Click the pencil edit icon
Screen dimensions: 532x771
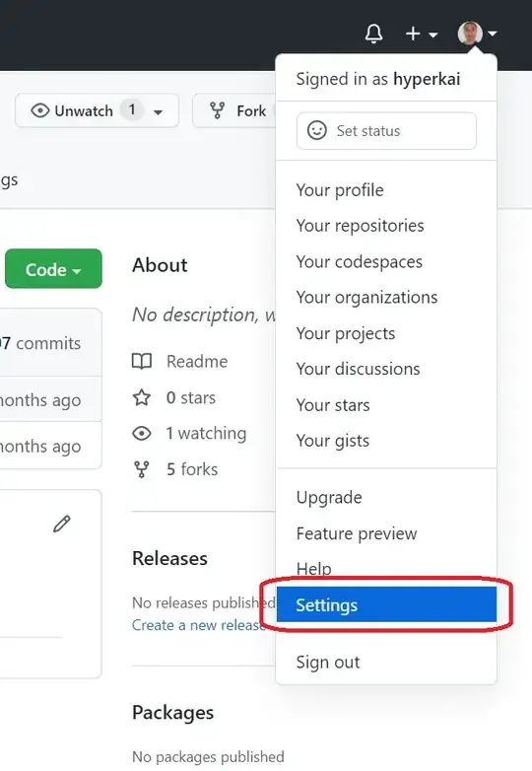pyautogui.click(x=62, y=524)
